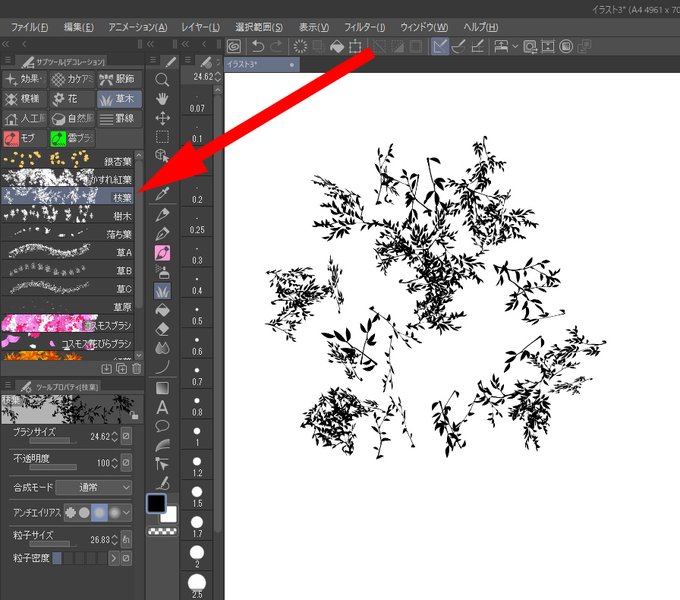Open the レイヤー(L) menu
680x600 pixels.
[201, 27]
